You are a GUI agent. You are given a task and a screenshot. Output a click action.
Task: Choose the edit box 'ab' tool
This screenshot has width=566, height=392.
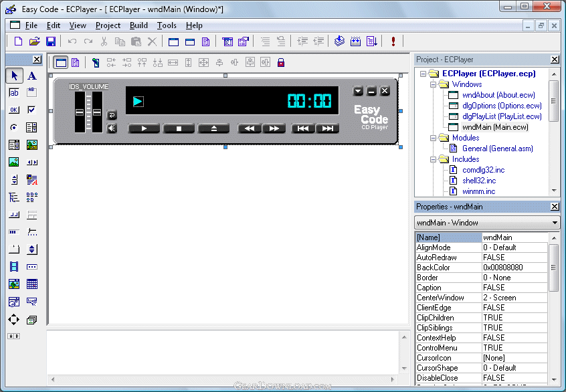[14, 93]
